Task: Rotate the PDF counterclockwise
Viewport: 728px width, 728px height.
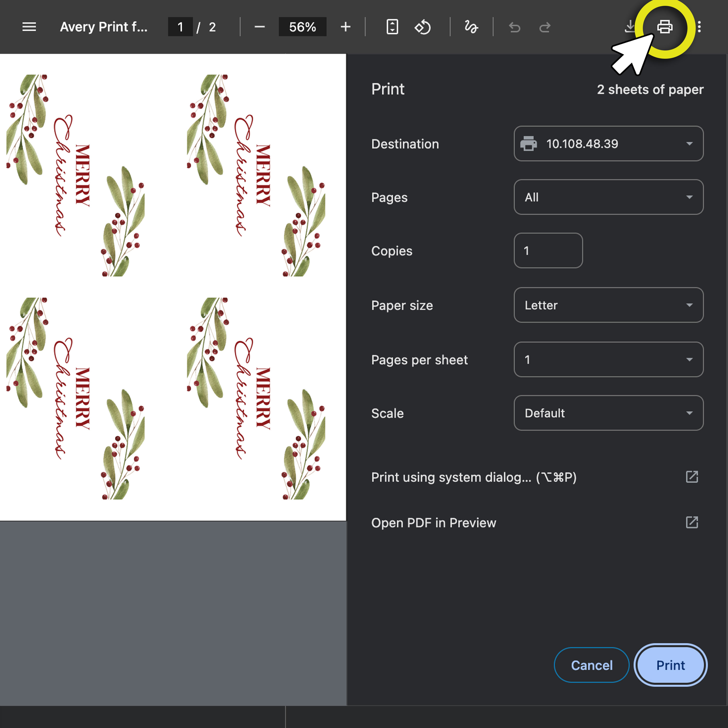Action: 423,27
